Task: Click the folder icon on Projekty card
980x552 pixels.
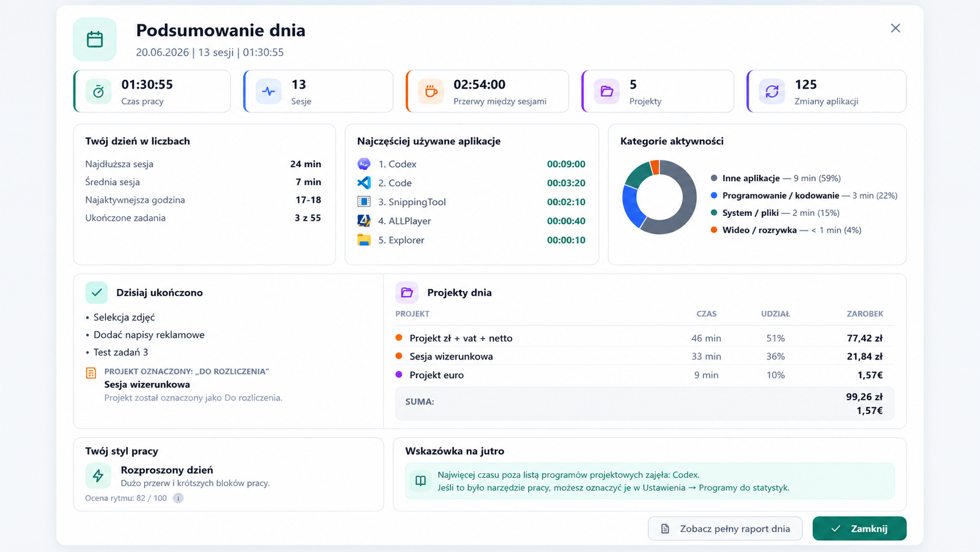Action: click(607, 92)
